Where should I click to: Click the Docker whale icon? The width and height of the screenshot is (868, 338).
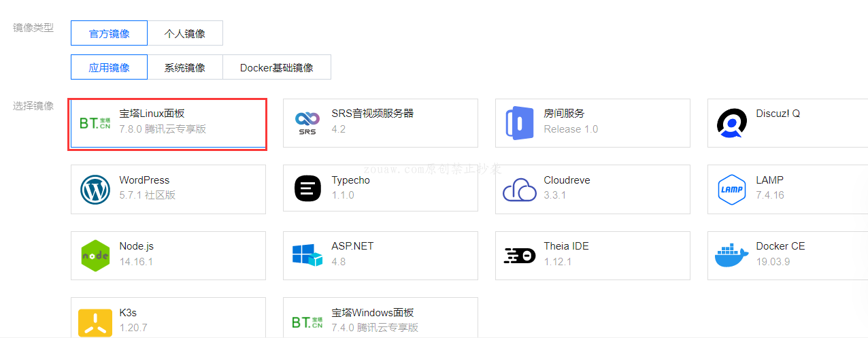pos(731,256)
